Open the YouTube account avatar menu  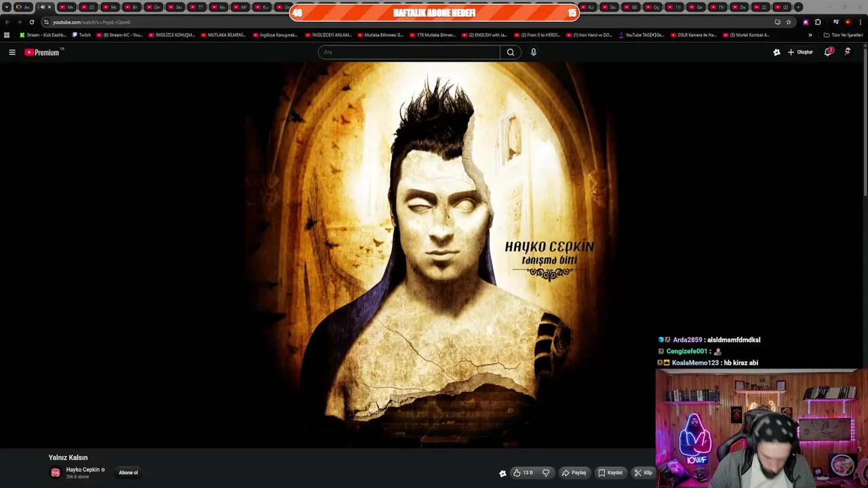(848, 52)
